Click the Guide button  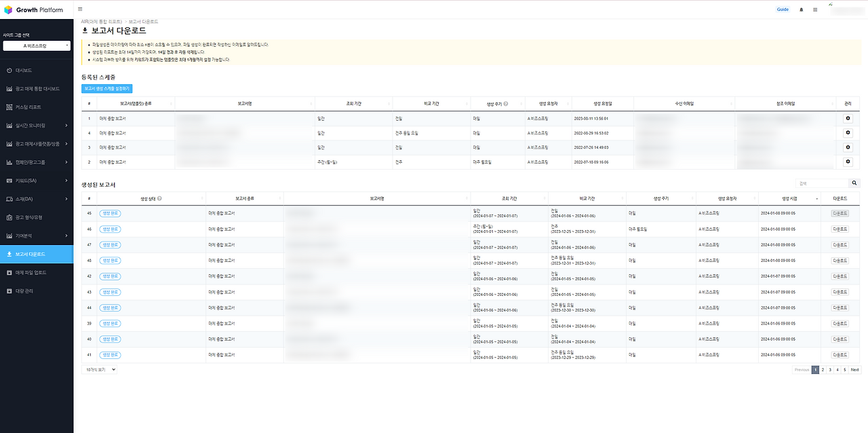click(783, 10)
